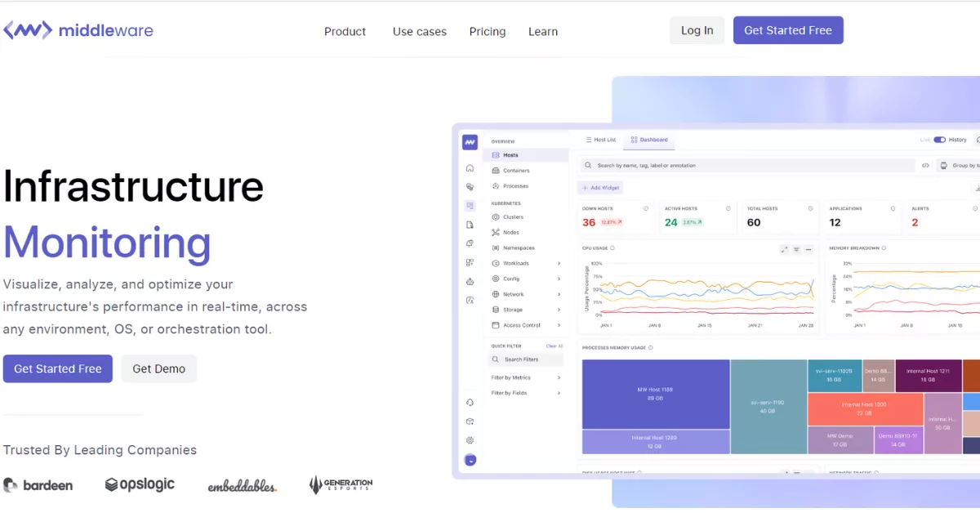Click the Internal Host 1200 treemap tile

pos(865,409)
